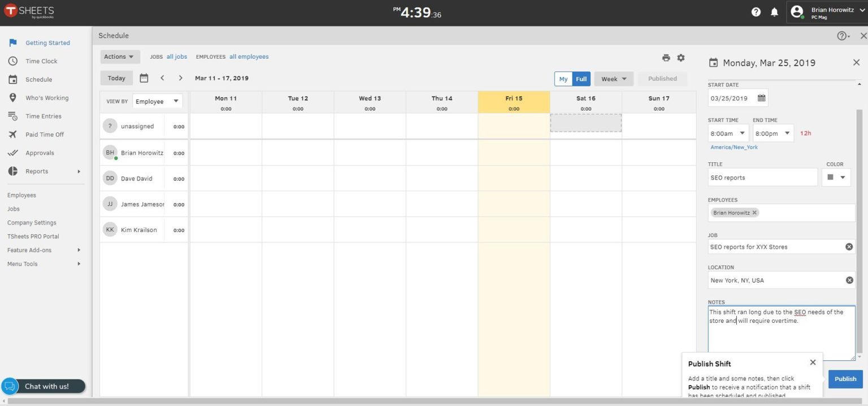Open the Start Time dropdown
Image resolution: width=868 pixels, height=406 pixels.
728,133
